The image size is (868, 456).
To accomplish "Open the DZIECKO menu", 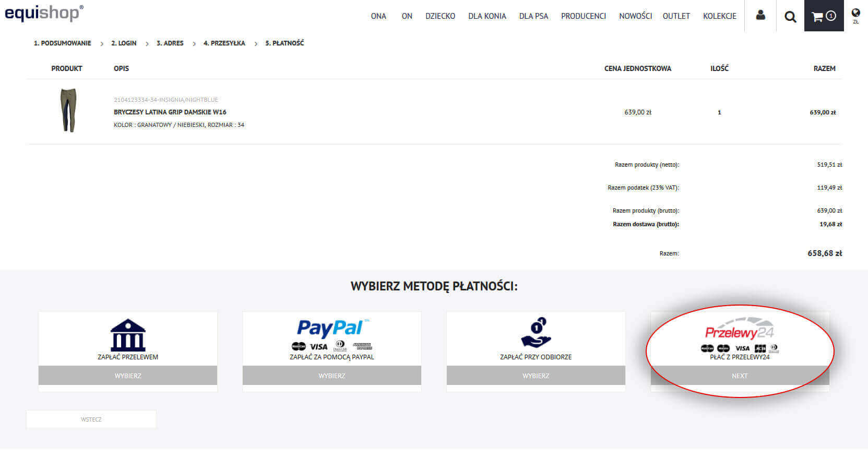I will (440, 16).
